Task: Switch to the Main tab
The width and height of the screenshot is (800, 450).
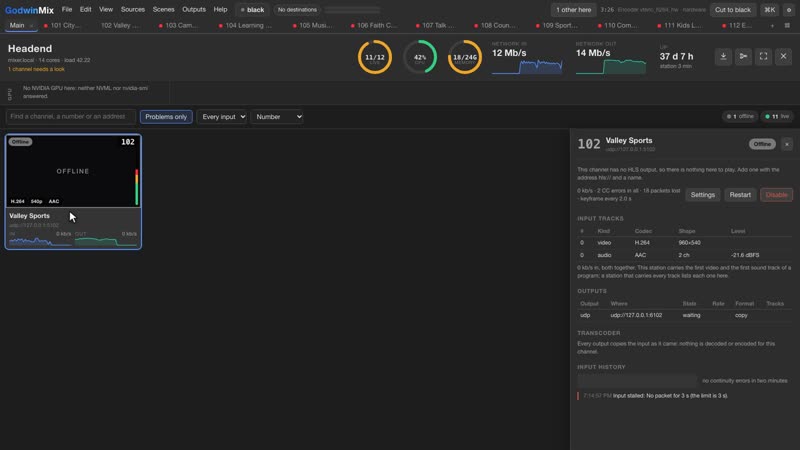Action: 17,26
